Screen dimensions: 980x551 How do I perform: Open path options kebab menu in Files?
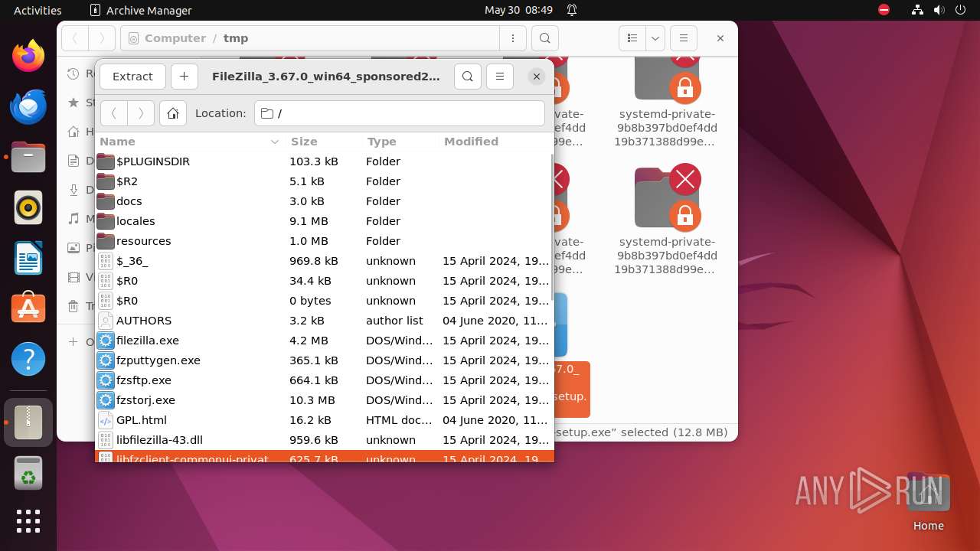[x=512, y=38]
